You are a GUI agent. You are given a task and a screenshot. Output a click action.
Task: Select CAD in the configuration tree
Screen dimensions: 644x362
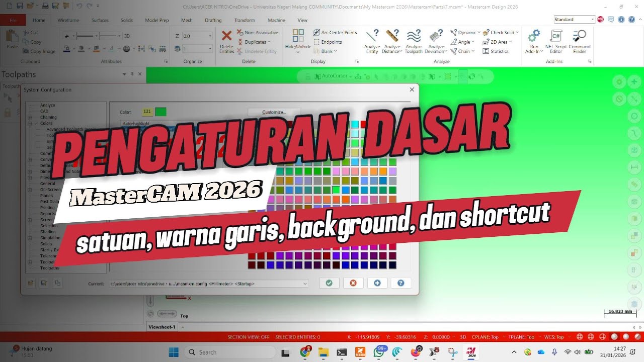click(x=44, y=111)
